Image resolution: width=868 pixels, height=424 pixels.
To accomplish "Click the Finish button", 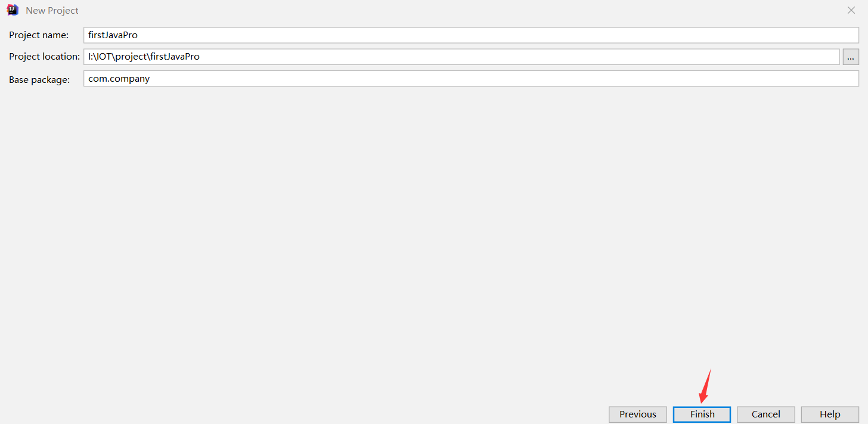I will (702, 414).
